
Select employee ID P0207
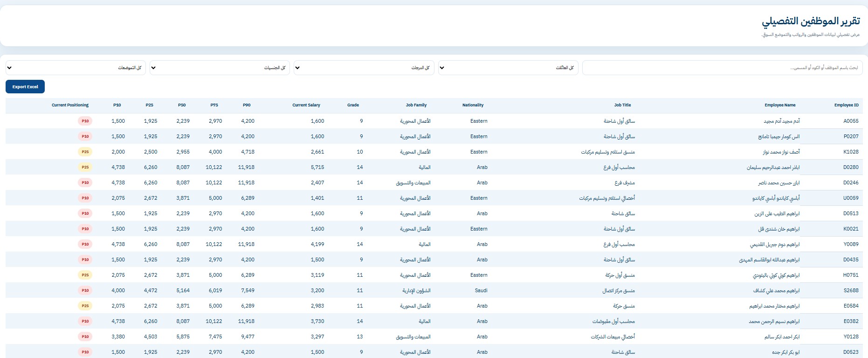tap(851, 136)
